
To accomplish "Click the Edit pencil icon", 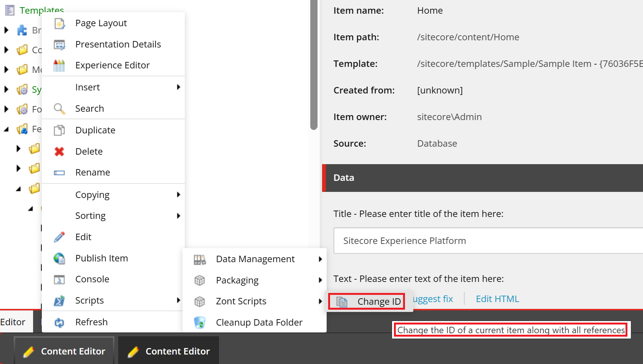I will tap(59, 237).
